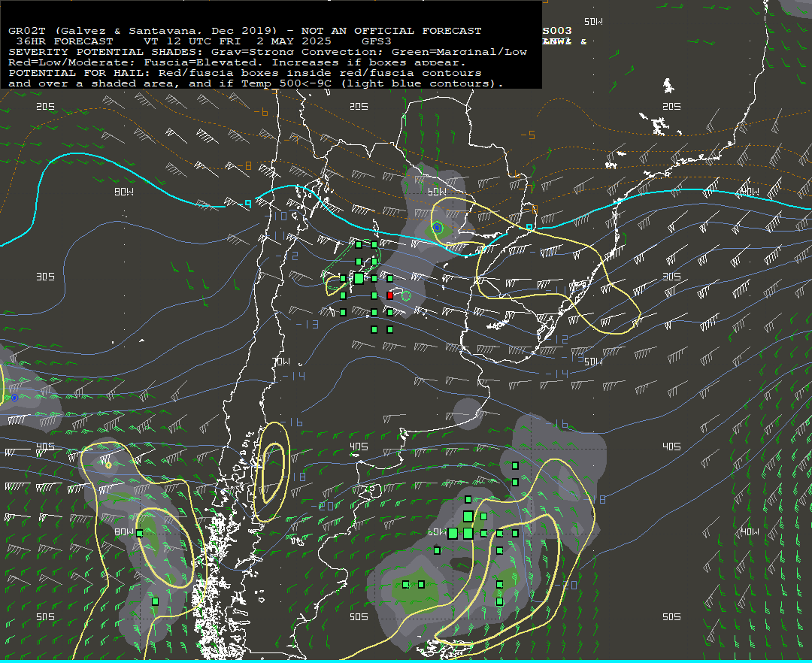This screenshot has width=812, height=663.
Task: Click the '30S' label over the Atlantic
Action: (x=671, y=277)
